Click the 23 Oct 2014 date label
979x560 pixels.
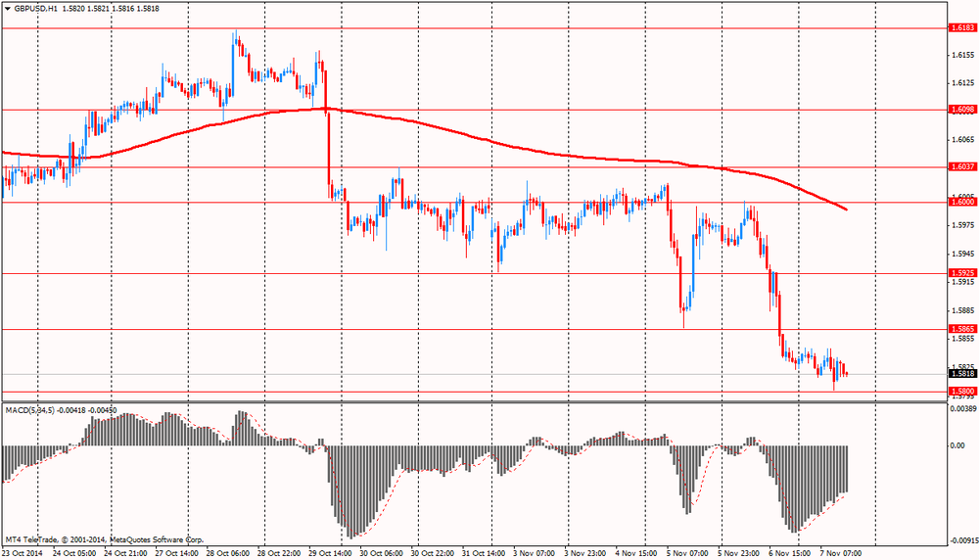[x=23, y=553]
